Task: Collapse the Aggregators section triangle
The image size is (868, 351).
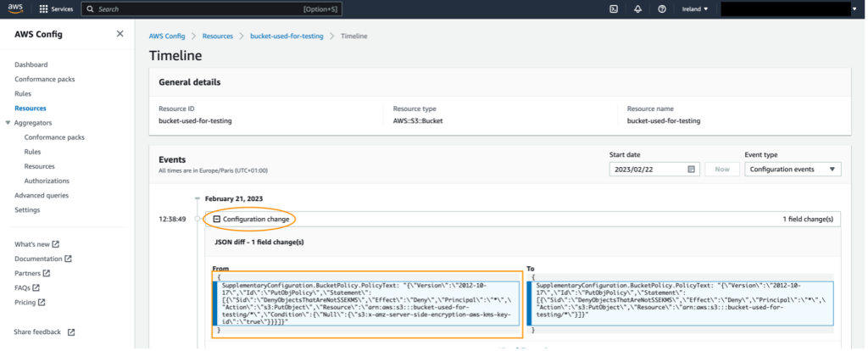Action: 8,123
